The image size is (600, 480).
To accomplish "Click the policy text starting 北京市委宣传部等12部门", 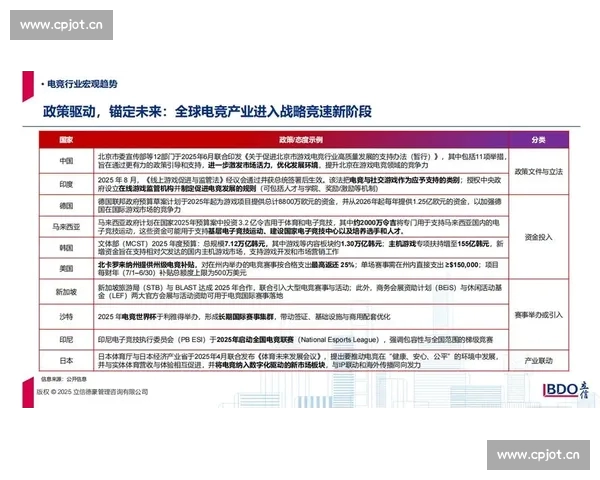I will pyautogui.click(x=302, y=161).
